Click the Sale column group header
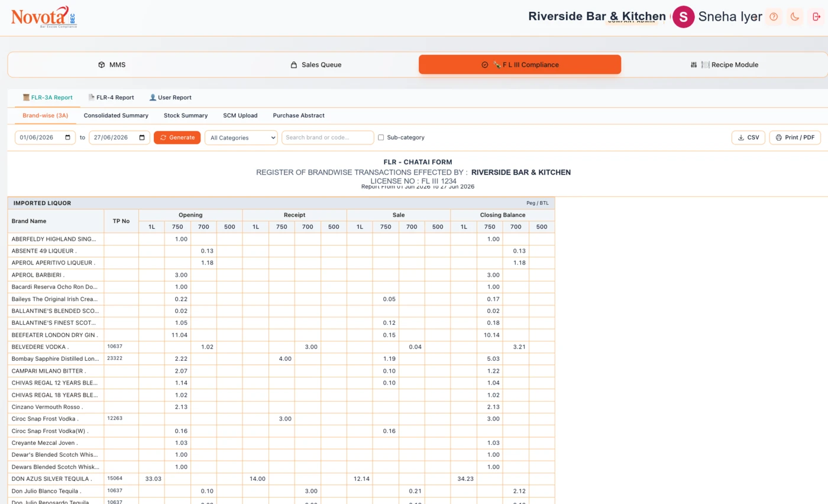 (x=399, y=215)
